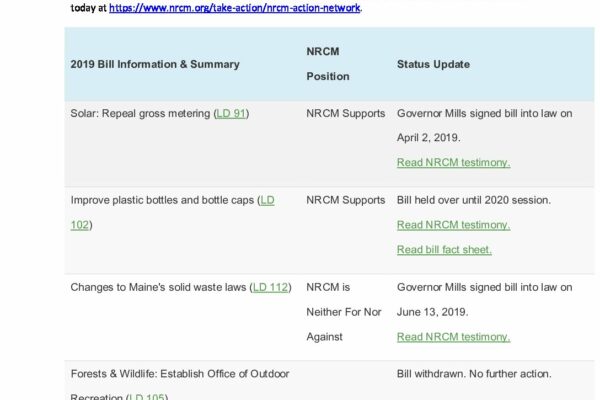Click 'NRCM Supports' in the plastic bottles row
Image resolution: width=600 pixels, height=400 pixels.
coord(345,200)
